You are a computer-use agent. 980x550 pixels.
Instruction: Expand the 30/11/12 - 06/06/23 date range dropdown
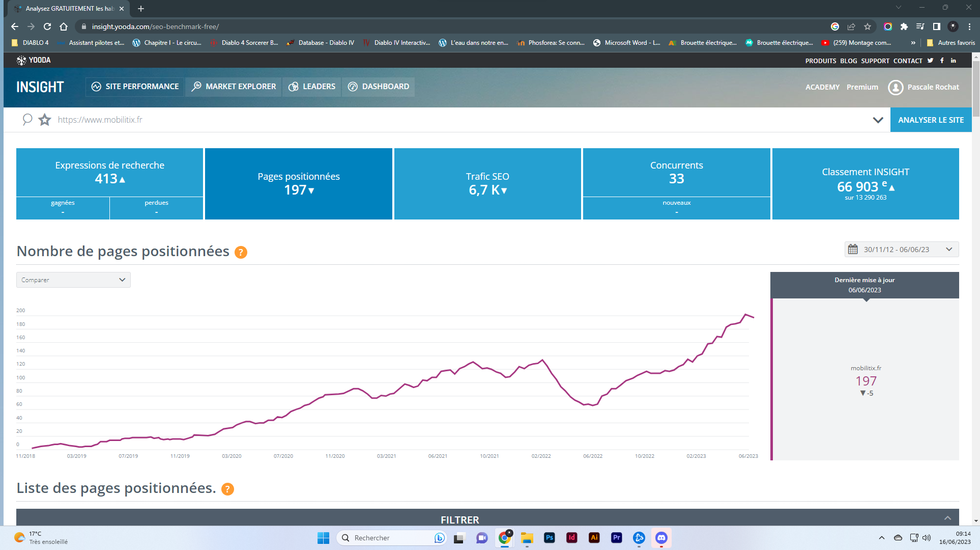(x=948, y=250)
